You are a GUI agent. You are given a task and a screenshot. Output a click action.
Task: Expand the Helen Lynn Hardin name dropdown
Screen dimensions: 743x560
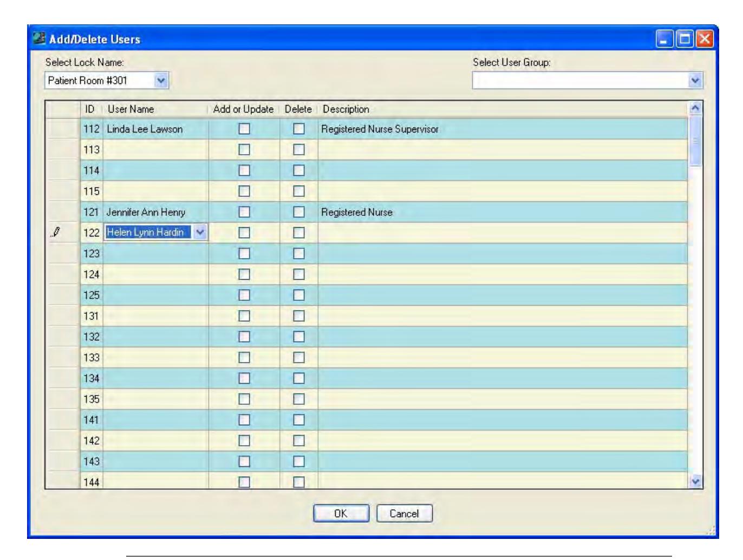coord(200,233)
